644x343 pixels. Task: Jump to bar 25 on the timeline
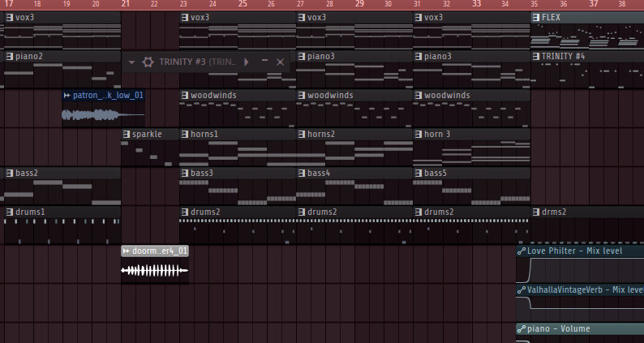[243, 4]
